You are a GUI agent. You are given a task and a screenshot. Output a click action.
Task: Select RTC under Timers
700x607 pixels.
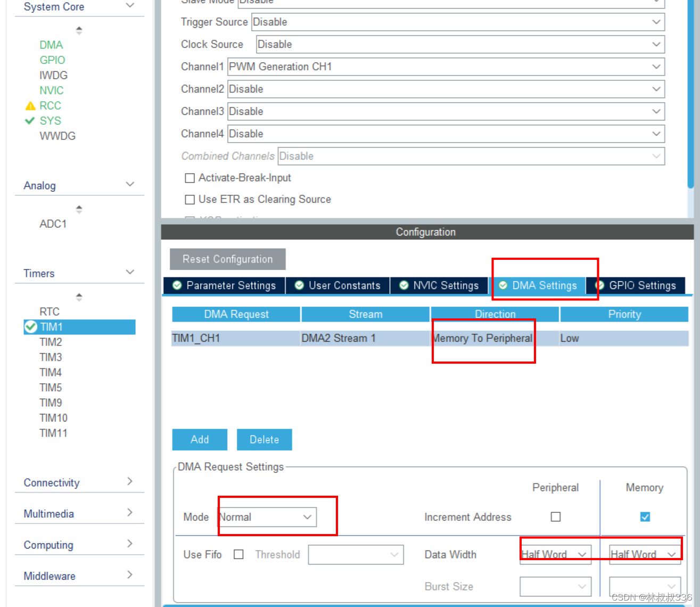pyautogui.click(x=50, y=311)
